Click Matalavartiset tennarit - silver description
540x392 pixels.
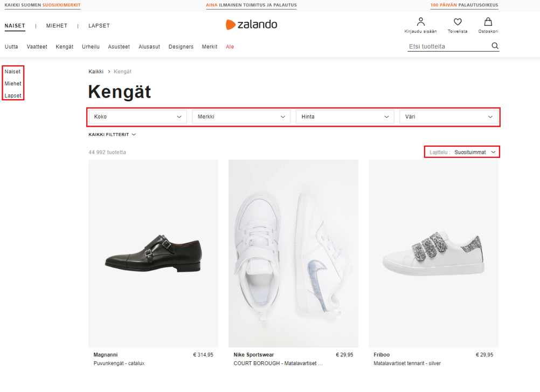click(407, 363)
